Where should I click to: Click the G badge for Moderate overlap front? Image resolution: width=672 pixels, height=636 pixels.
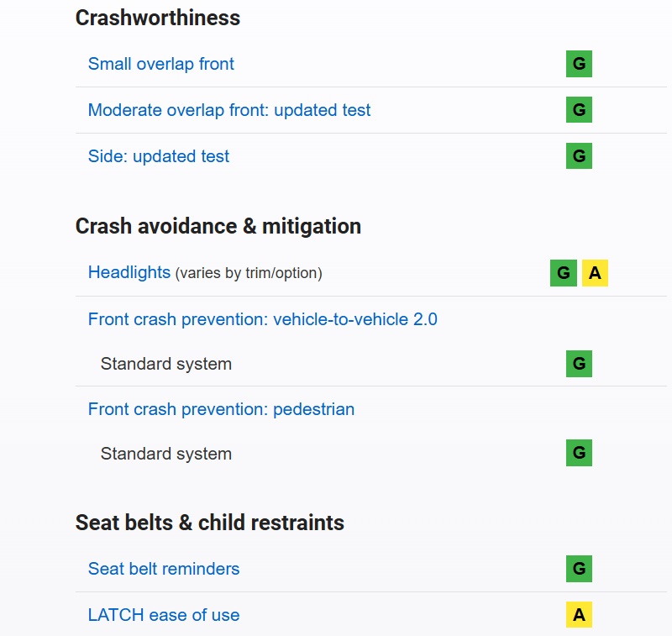pos(579,110)
